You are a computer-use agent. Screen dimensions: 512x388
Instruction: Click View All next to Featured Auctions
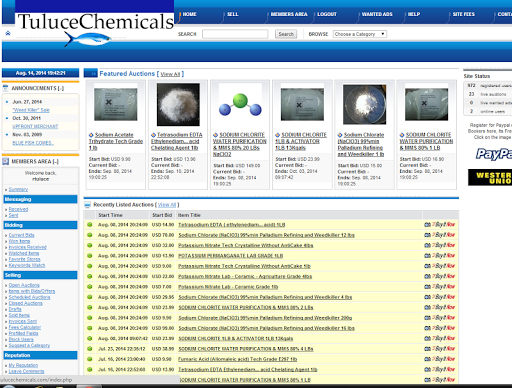[170, 74]
